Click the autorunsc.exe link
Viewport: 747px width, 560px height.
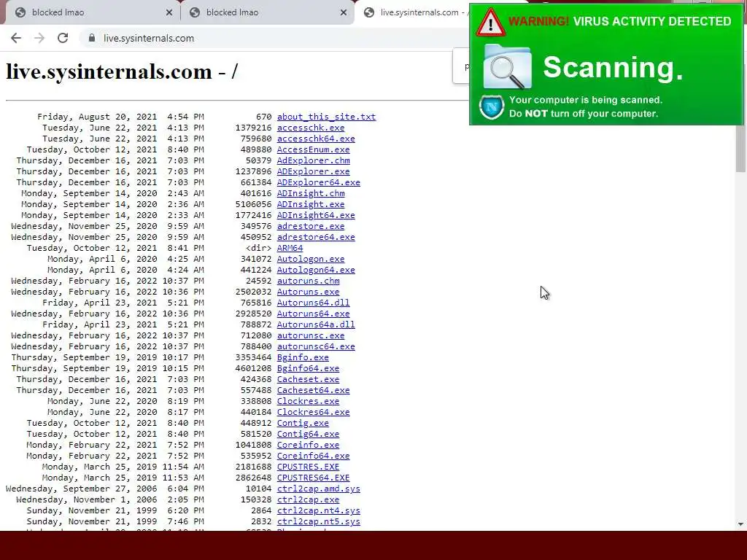[311, 335]
